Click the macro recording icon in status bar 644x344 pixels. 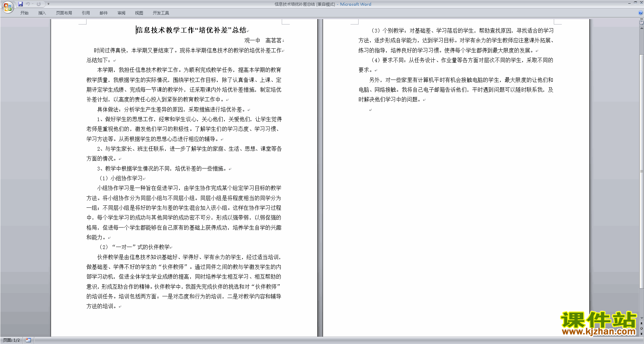28,340
